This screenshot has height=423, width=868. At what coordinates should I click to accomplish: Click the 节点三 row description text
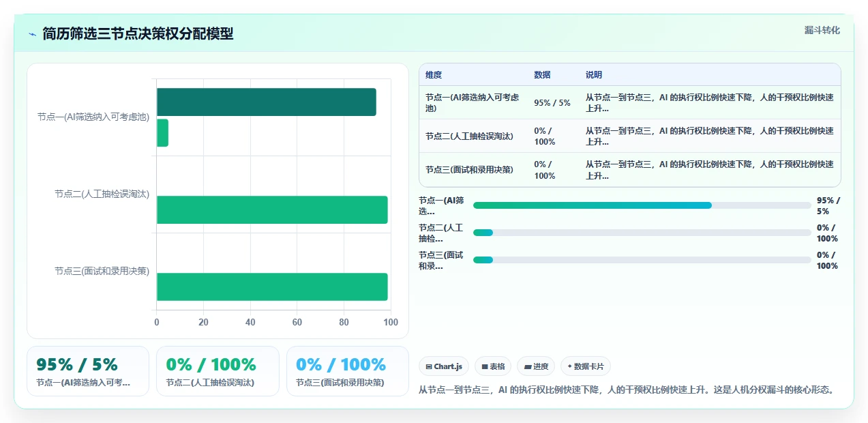pyautogui.click(x=709, y=170)
